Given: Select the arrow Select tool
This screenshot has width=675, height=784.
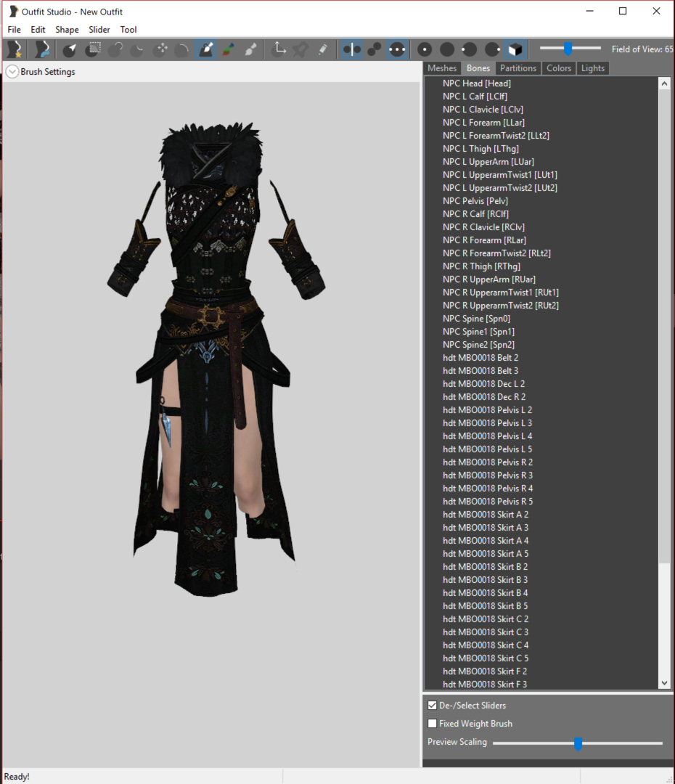Looking at the screenshot, I should 70,49.
